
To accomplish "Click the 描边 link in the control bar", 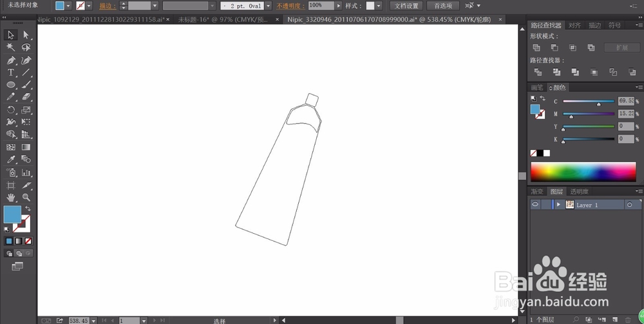I will (x=108, y=6).
